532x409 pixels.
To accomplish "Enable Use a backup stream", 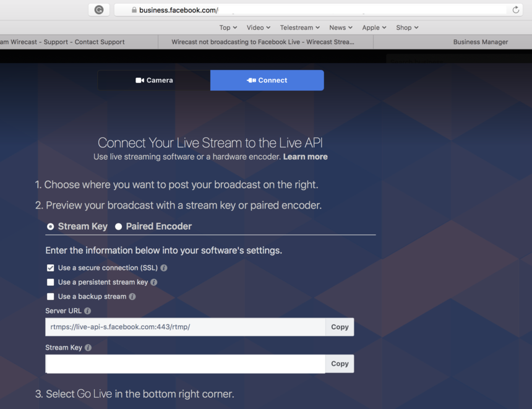I will [x=51, y=296].
